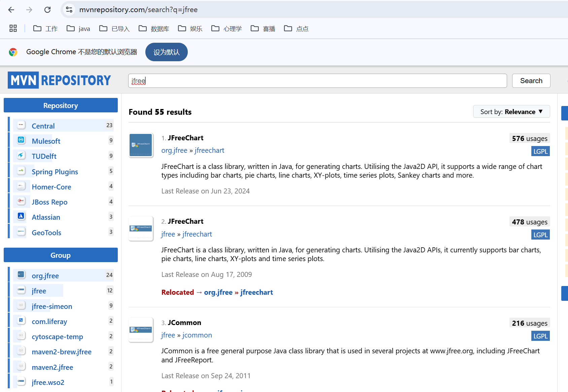This screenshot has height=392, width=568.
Task: Open the 点点 bookmark folder
Action: point(296,29)
